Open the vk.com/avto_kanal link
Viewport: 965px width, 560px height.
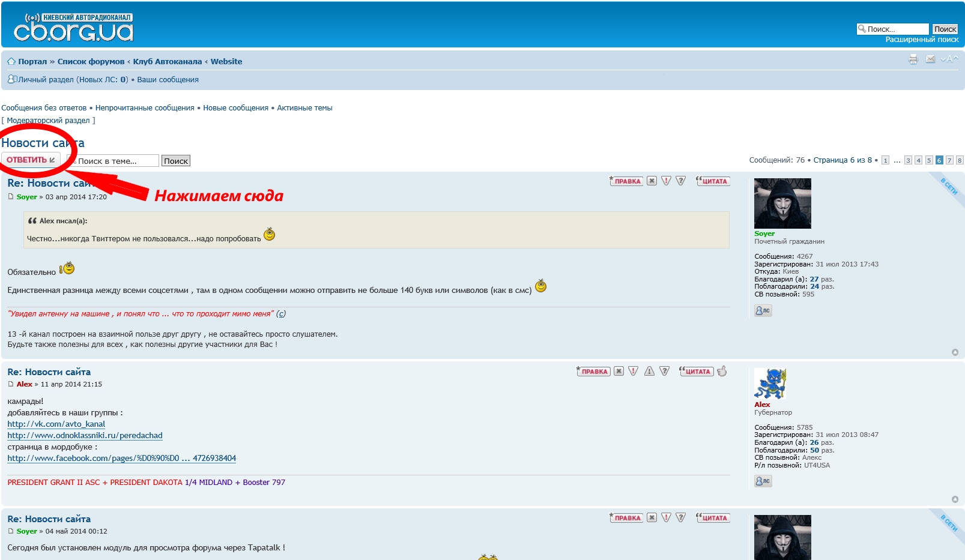(x=56, y=424)
